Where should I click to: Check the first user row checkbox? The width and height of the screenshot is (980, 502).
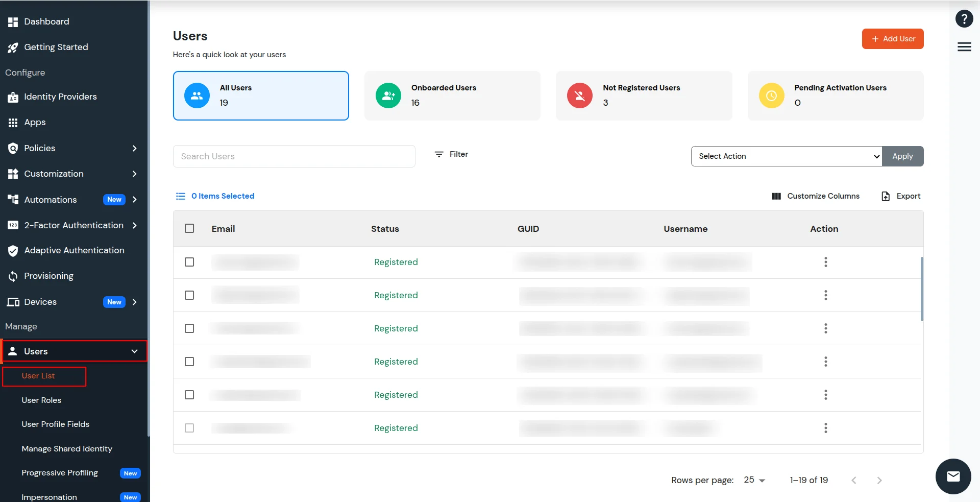tap(189, 262)
